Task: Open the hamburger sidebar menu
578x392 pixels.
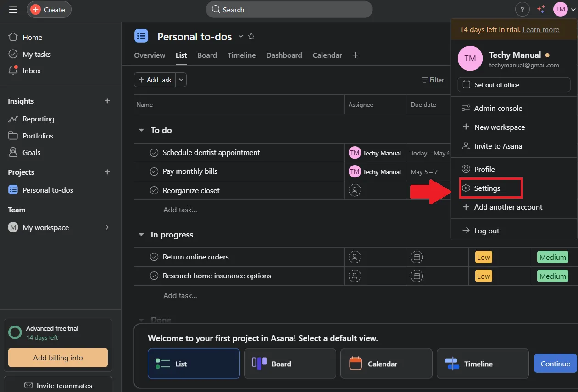Action: tap(13, 10)
